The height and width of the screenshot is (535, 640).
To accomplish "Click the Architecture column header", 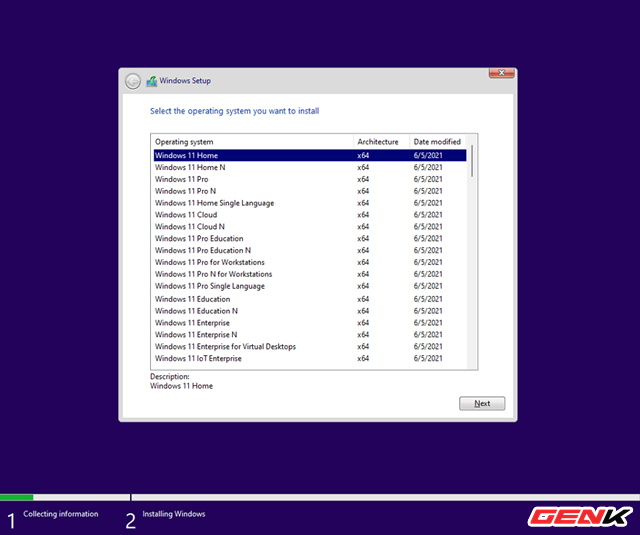I will tap(382, 142).
